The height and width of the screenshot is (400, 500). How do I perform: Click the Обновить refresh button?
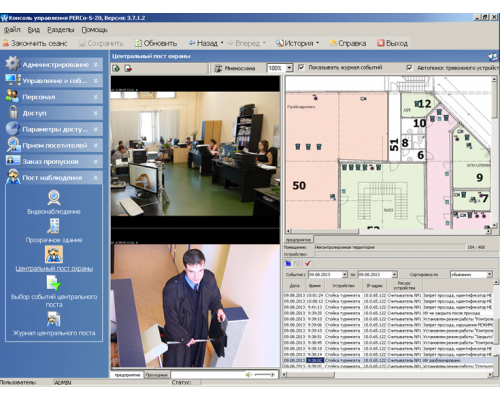pos(156,43)
